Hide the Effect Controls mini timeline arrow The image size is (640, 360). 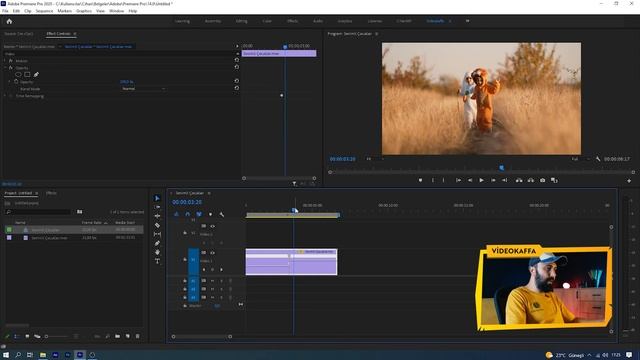coord(237,46)
